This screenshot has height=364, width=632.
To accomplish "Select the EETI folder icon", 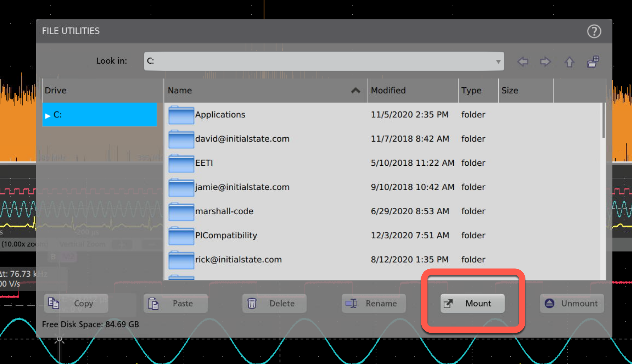I will click(181, 163).
